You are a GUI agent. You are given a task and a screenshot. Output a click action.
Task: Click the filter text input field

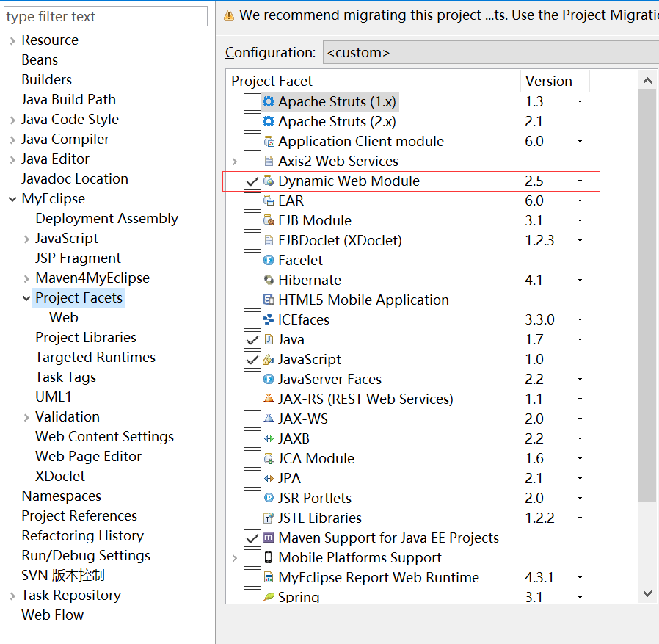[x=106, y=16]
